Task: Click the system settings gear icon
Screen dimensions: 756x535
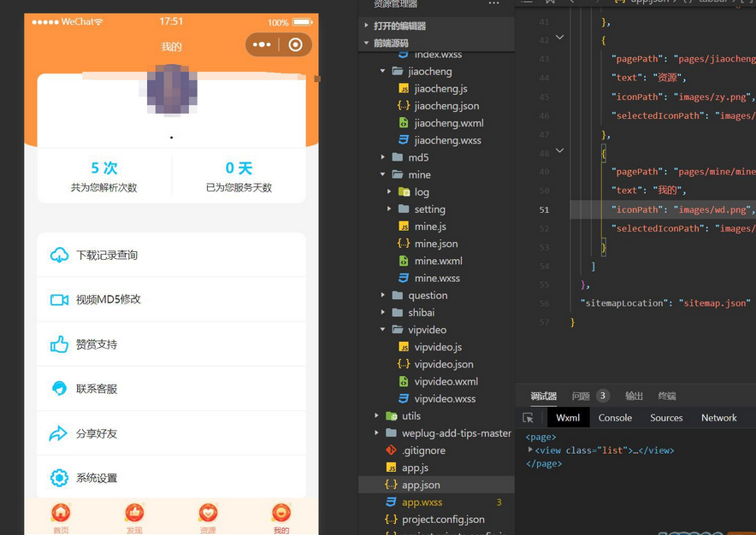Action: click(x=59, y=478)
